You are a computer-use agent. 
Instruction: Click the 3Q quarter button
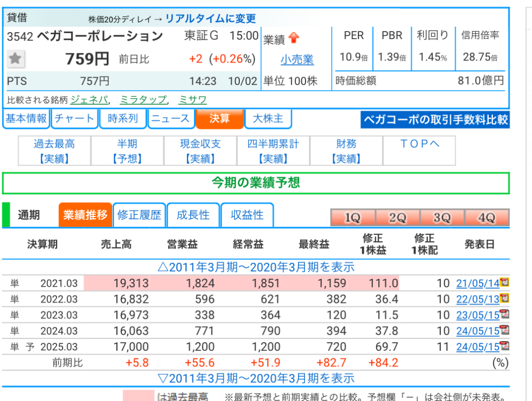point(442,217)
